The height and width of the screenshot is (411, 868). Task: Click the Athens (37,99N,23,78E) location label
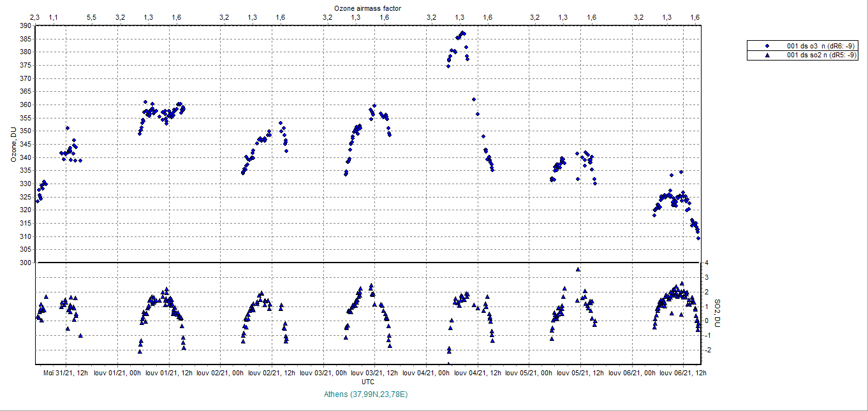click(368, 394)
